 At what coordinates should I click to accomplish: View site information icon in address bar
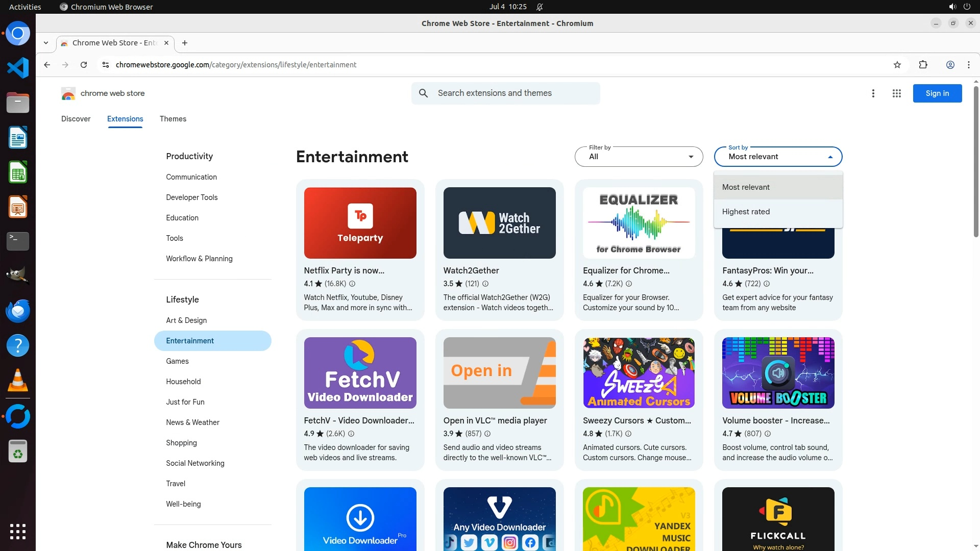coord(105,65)
